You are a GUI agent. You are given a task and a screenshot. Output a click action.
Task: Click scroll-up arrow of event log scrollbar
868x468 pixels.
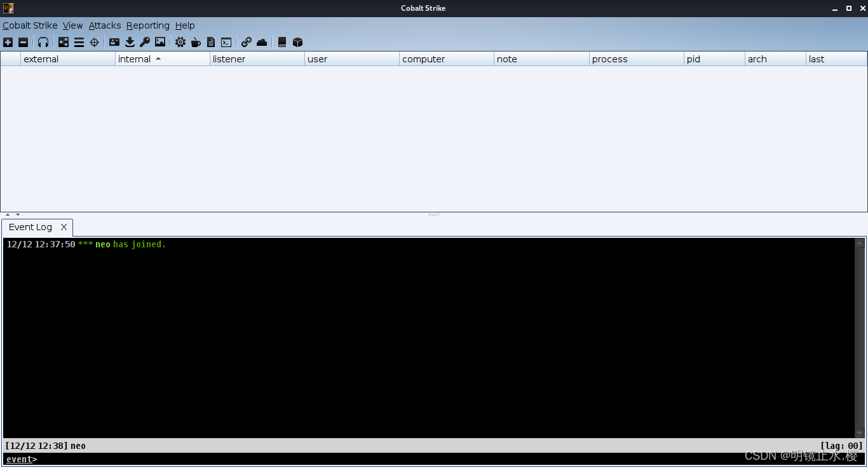coord(860,243)
